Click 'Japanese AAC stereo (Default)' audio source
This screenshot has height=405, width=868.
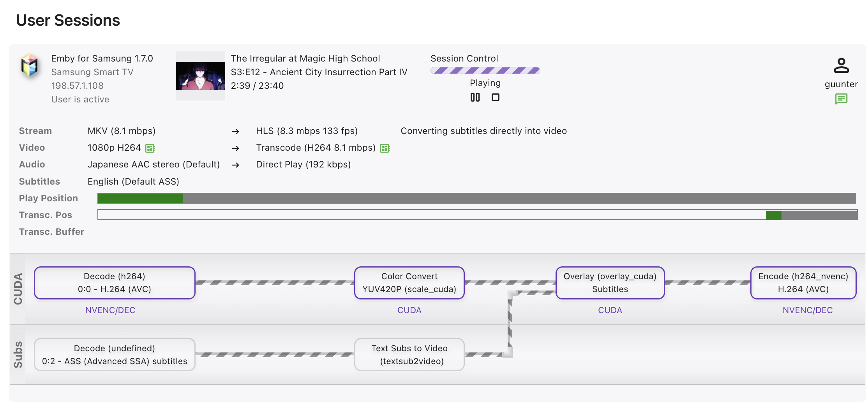point(154,164)
